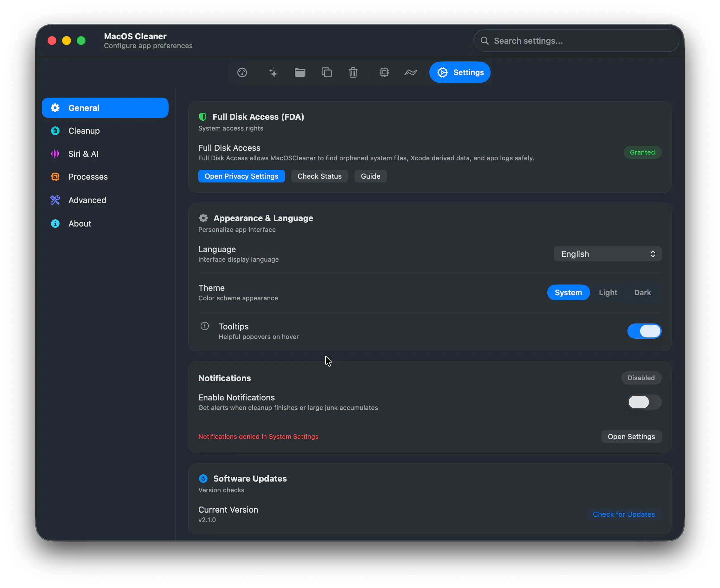Viewport: 720px width, 588px height.
Task: Open Privacy Settings
Action: point(241,176)
